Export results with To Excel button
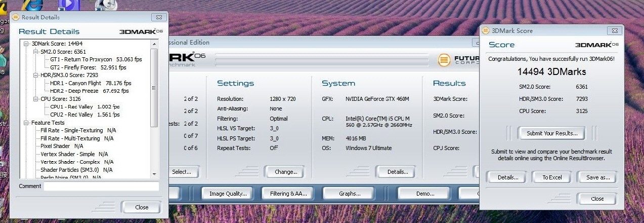This screenshot has width=644, height=223. [x=552, y=177]
